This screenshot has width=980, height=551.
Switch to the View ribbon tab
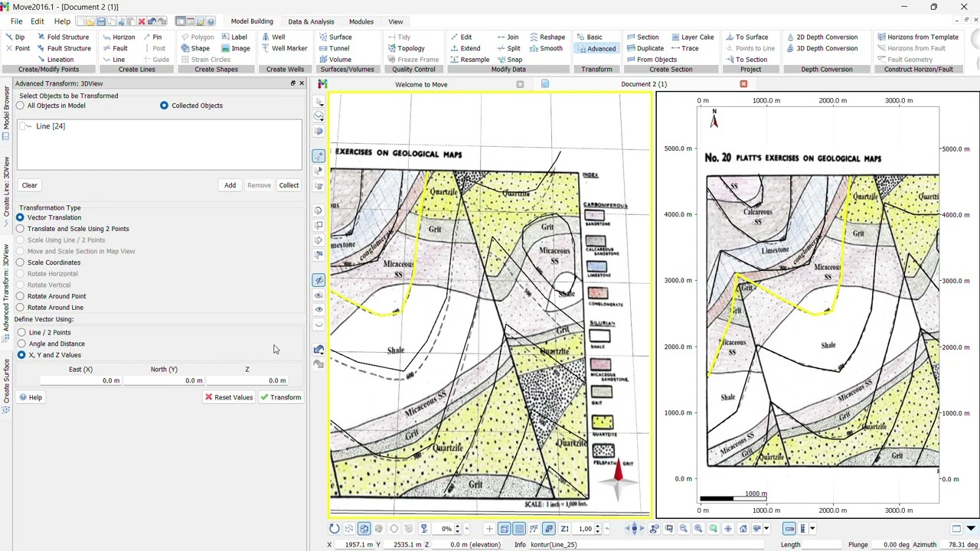click(396, 21)
